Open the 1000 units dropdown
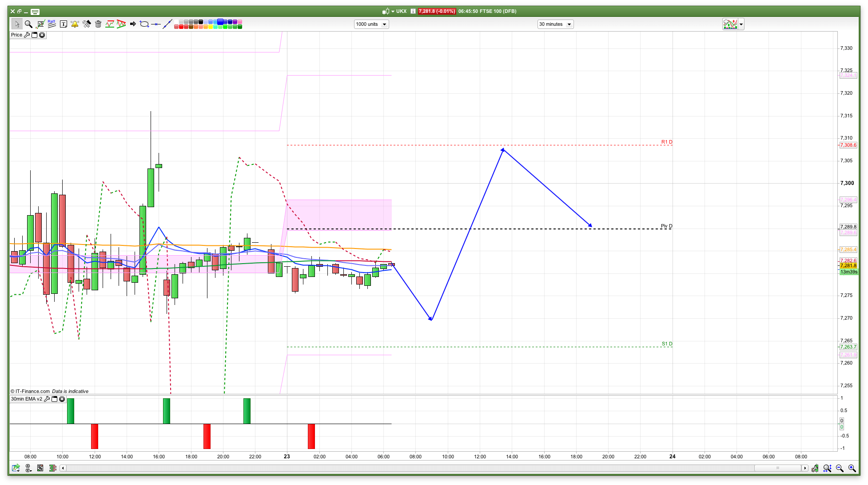 pyautogui.click(x=384, y=24)
